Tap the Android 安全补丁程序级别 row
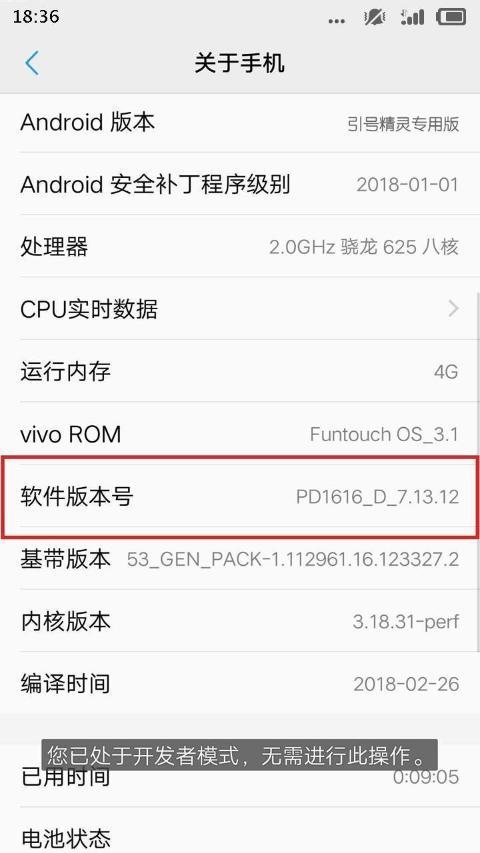The width and height of the screenshot is (480, 853). pyautogui.click(x=240, y=184)
